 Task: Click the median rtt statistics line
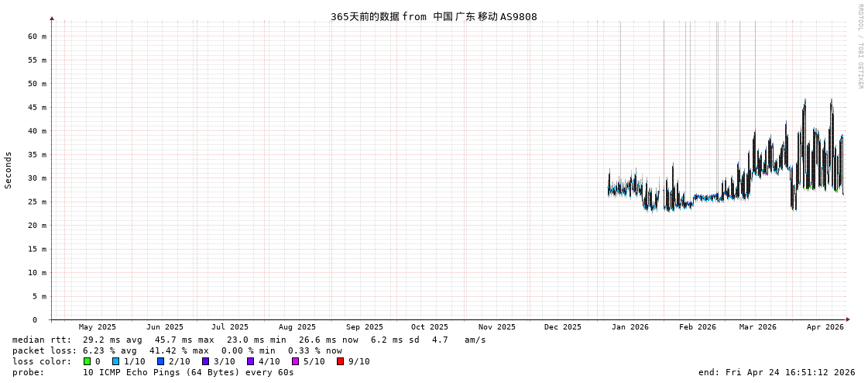coord(249,340)
